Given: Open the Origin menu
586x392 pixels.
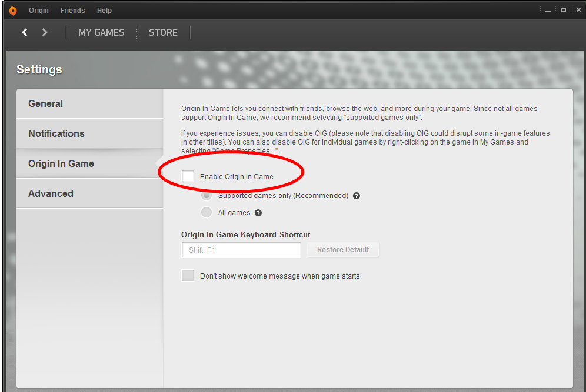Looking at the screenshot, I should [39, 11].
